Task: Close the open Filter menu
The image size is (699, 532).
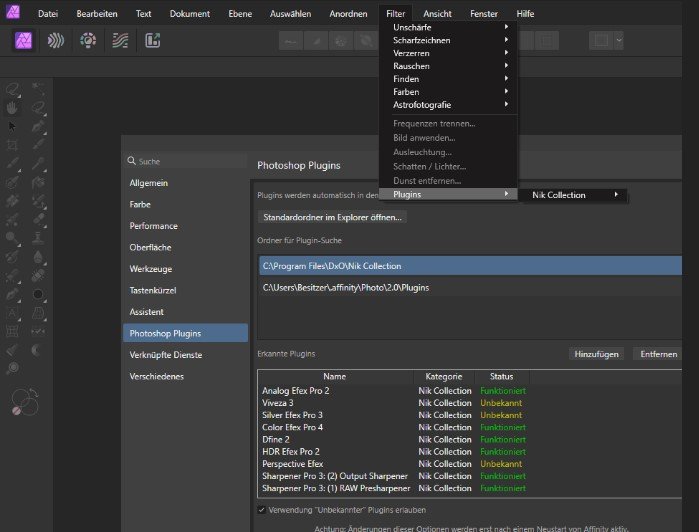Action: coord(395,14)
